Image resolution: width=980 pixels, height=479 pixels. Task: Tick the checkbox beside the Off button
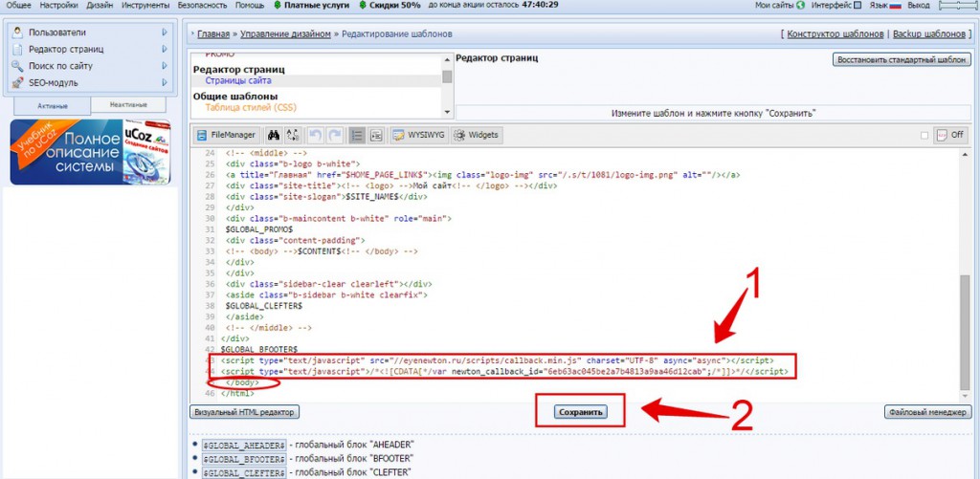click(924, 135)
